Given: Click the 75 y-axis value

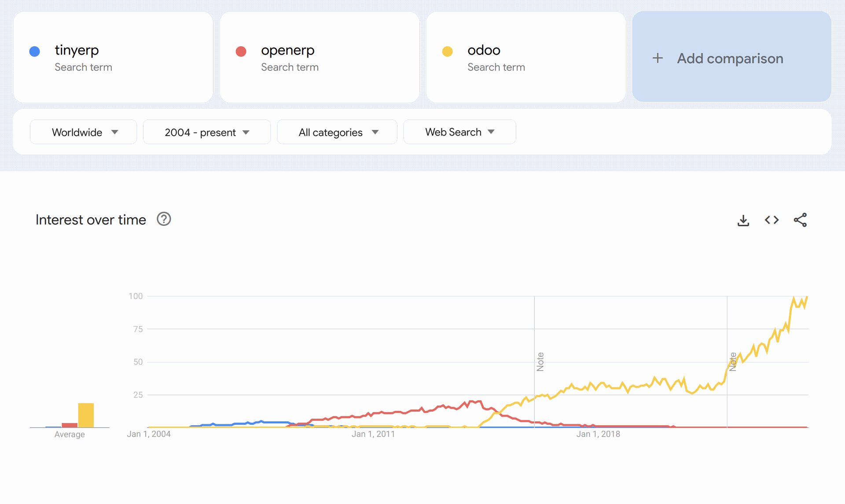Looking at the screenshot, I should point(138,329).
